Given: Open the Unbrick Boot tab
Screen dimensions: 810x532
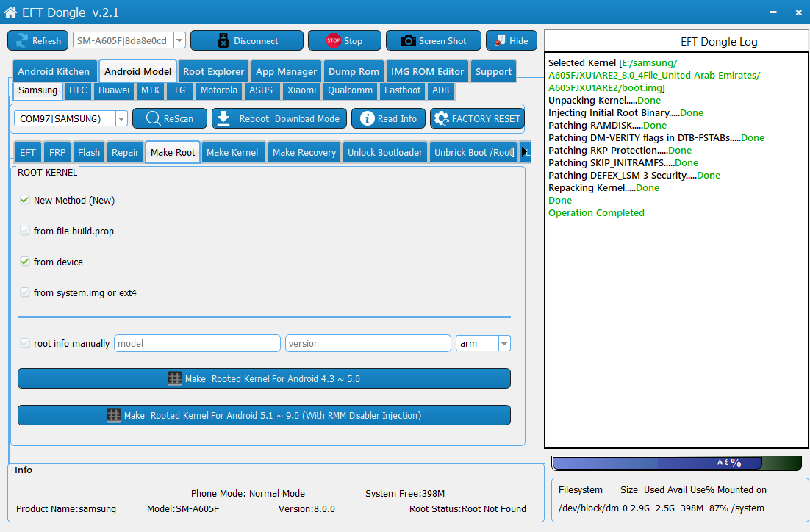Looking at the screenshot, I should coord(473,152).
